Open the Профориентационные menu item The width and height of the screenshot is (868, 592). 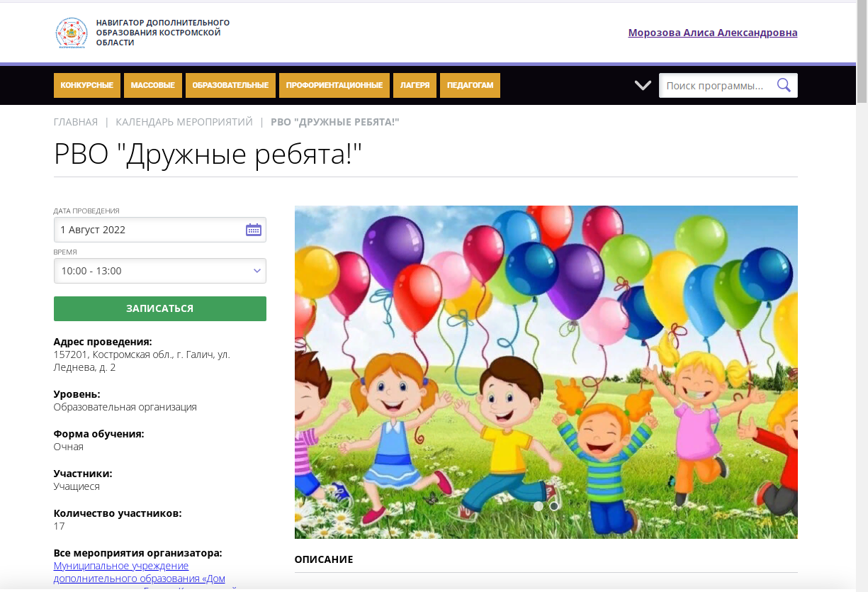[334, 85]
